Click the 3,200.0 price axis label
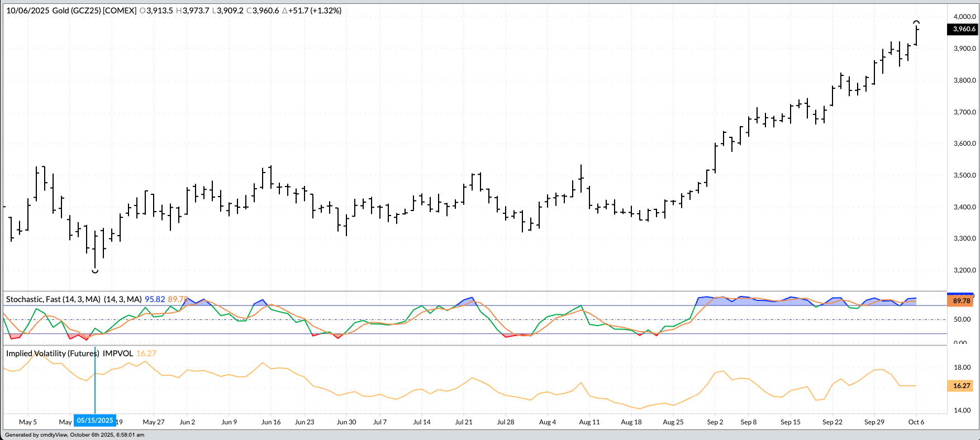 click(x=965, y=270)
